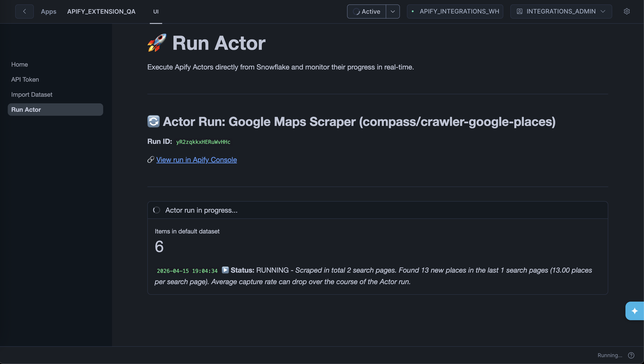Screen dimensions: 644x364
Task: Click the back arrow icon near Apps
Action: pos(24,11)
